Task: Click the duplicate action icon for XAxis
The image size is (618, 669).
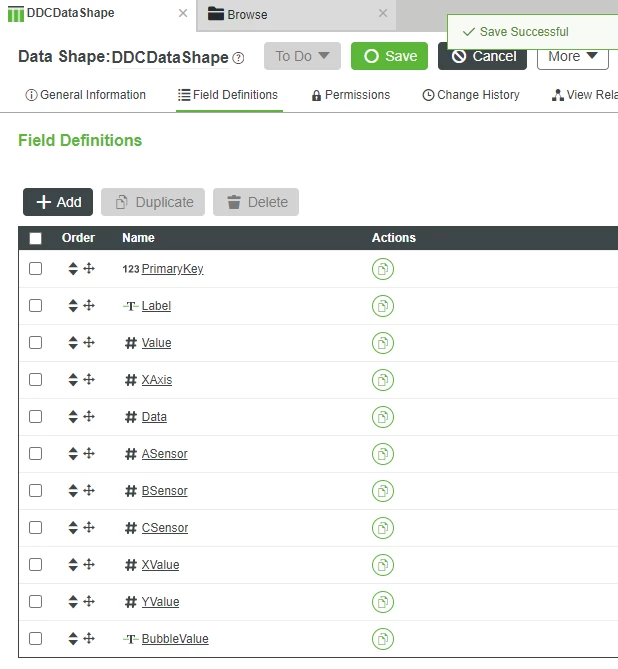Action: (382, 380)
